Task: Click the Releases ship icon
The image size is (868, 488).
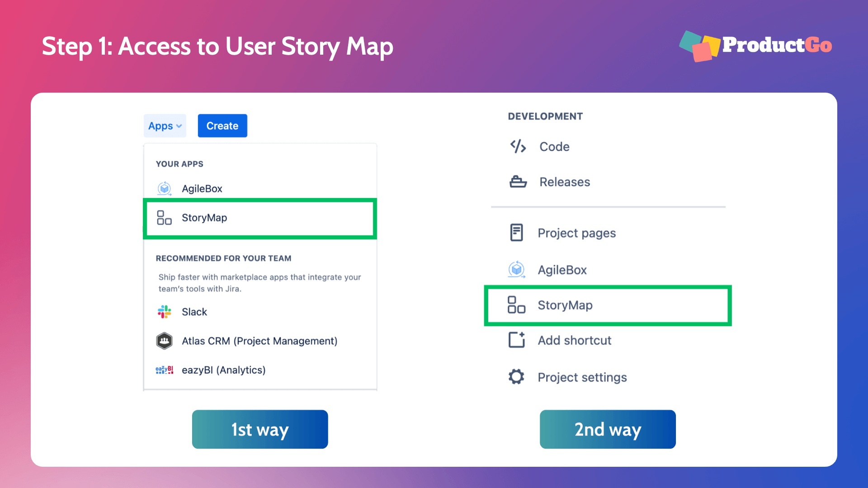Action: click(518, 182)
